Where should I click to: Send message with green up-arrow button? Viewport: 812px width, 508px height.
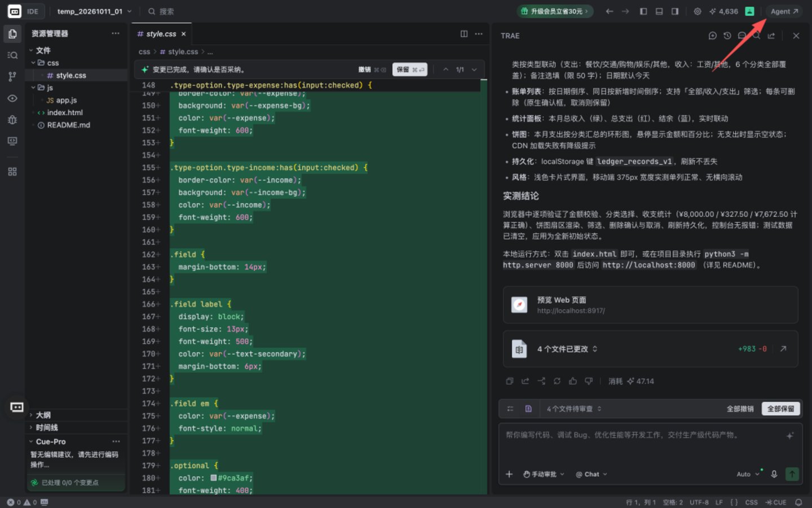tap(792, 474)
